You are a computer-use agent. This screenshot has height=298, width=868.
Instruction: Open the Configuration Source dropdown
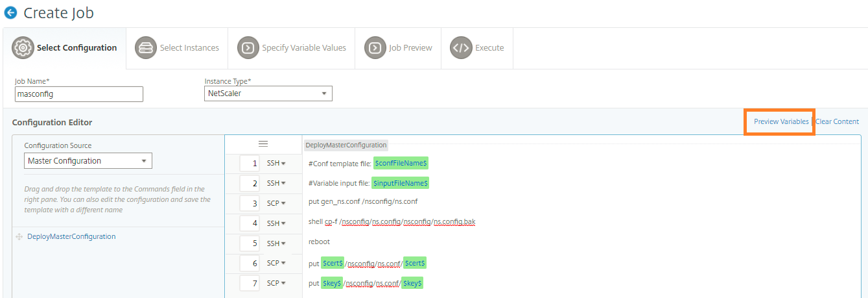tap(88, 160)
